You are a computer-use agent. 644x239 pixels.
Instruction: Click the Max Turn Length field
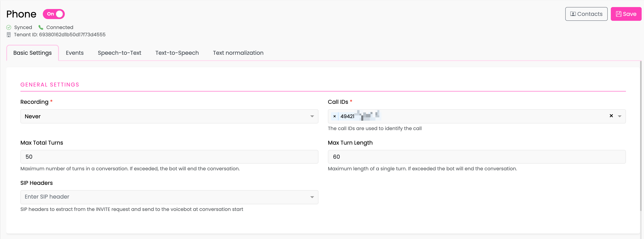(x=477, y=157)
